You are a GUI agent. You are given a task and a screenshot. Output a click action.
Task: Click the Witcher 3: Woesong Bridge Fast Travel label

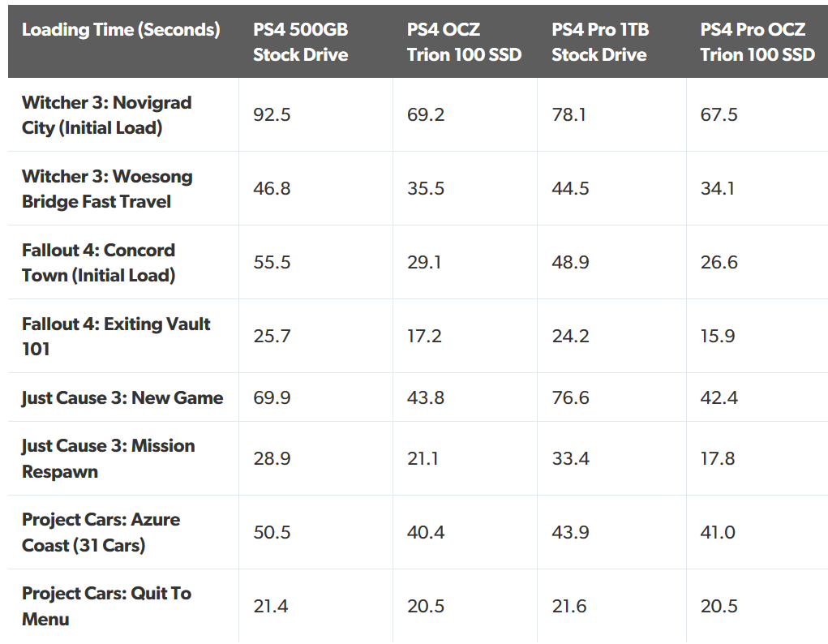(x=107, y=189)
